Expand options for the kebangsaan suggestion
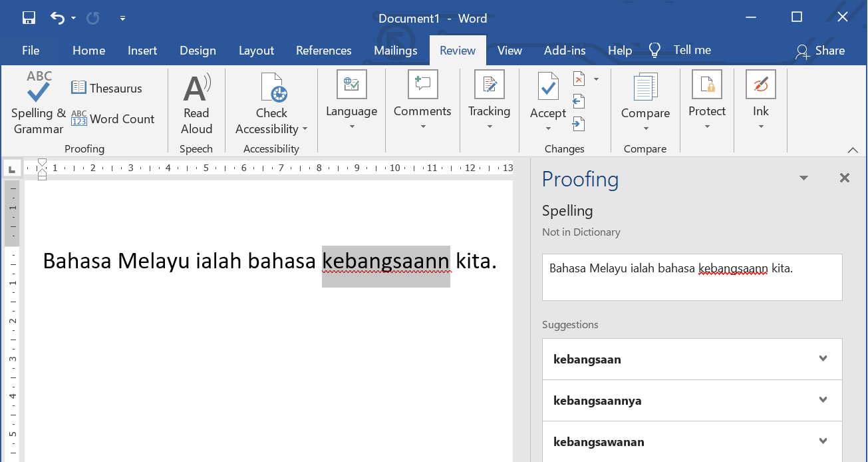Screen dimensions: 868x462 823,359
